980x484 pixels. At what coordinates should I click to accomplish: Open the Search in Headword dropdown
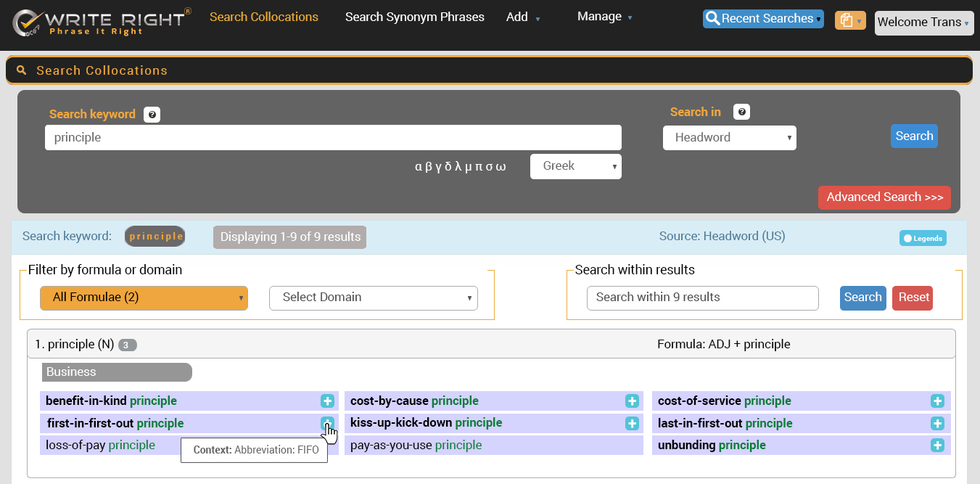[729, 138]
